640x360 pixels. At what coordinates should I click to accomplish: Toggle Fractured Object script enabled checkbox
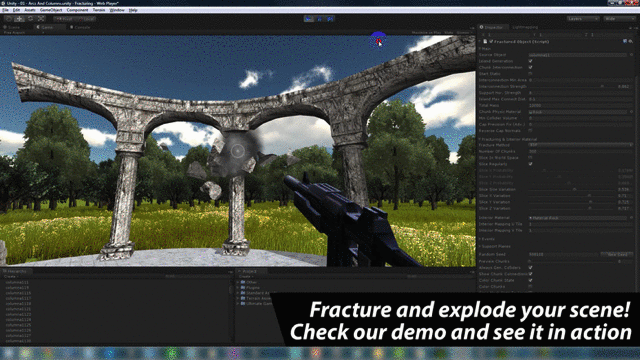(491, 42)
